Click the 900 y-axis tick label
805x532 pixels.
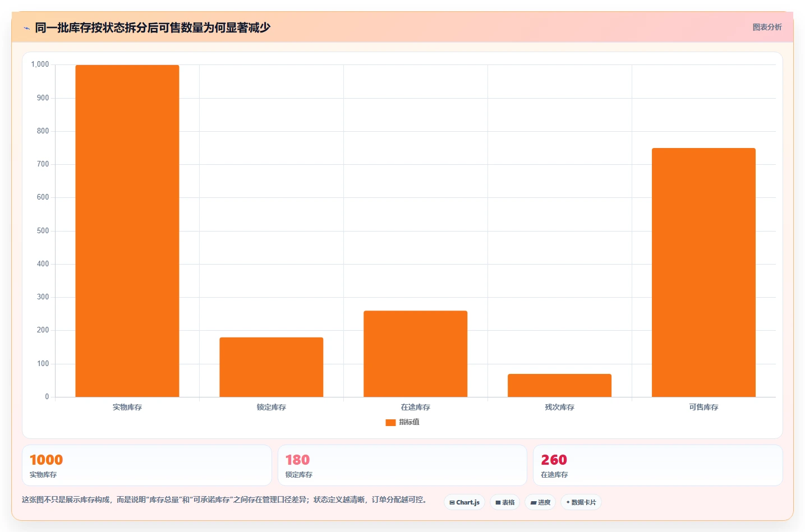point(43,98)
